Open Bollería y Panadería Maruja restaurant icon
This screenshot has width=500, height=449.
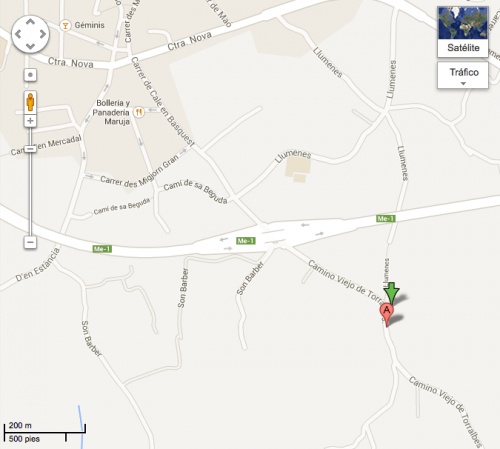[x=139, y=112]
